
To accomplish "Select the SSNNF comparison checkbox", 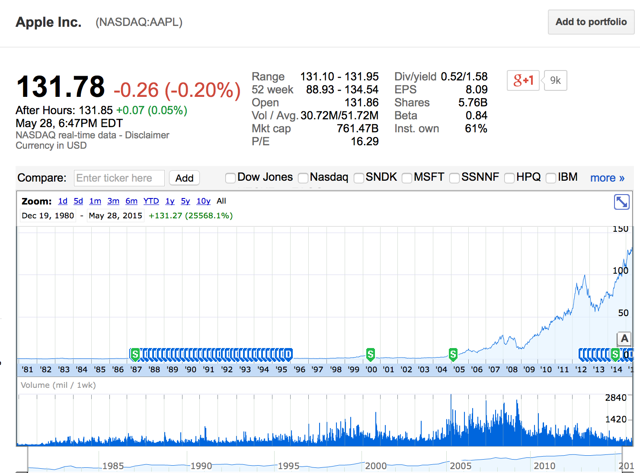I will click(x=454, y=178).
